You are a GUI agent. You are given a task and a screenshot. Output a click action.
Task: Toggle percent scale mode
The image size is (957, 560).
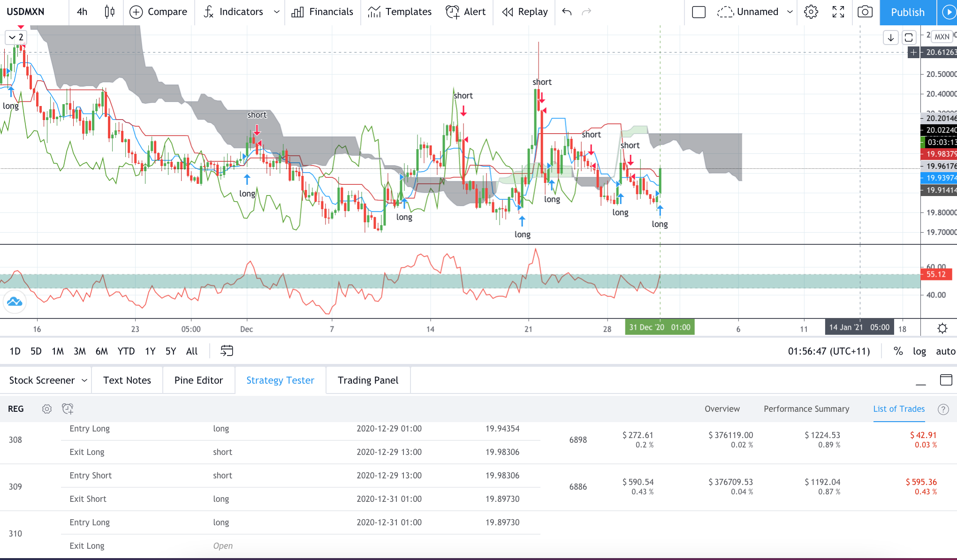tap(898, 351)
